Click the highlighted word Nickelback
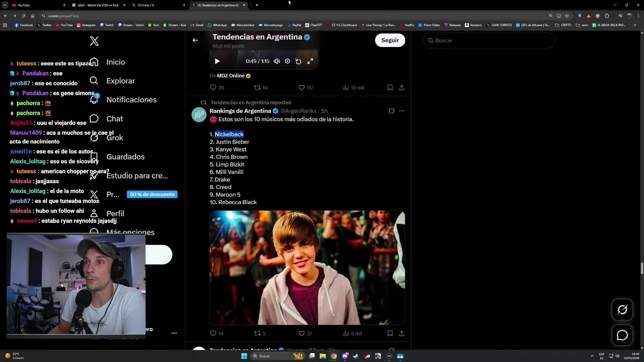Viewport: 644px width, 362px height. click(x=229, y=134)
